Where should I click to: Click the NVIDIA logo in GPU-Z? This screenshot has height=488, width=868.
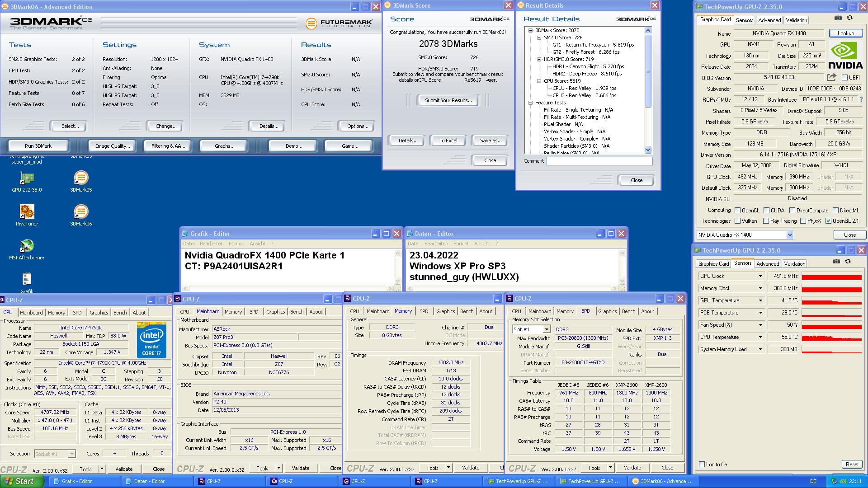point(846,55)
